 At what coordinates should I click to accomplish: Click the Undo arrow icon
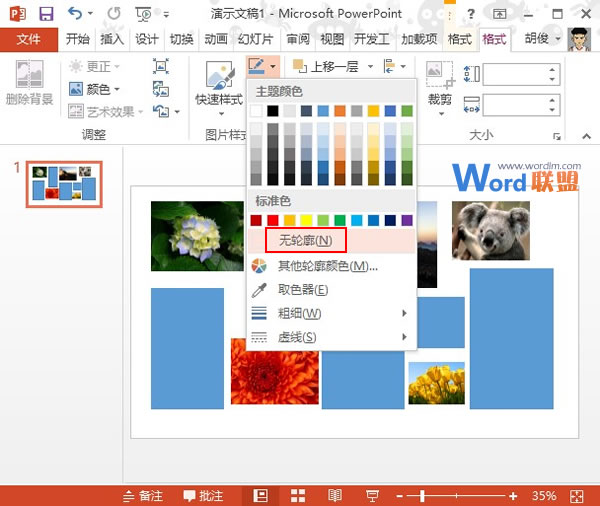tap(75, 14)
